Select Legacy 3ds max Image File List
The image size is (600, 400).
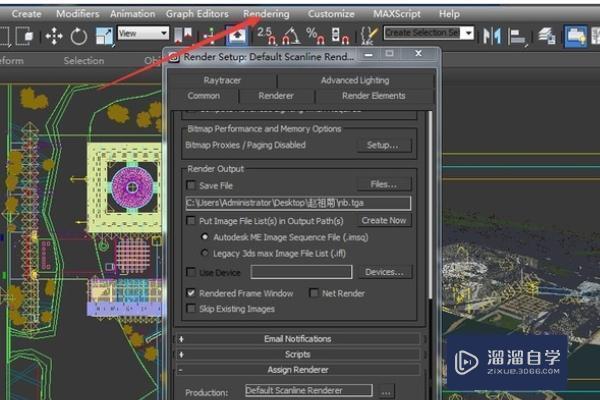click(x=206, y=253)
